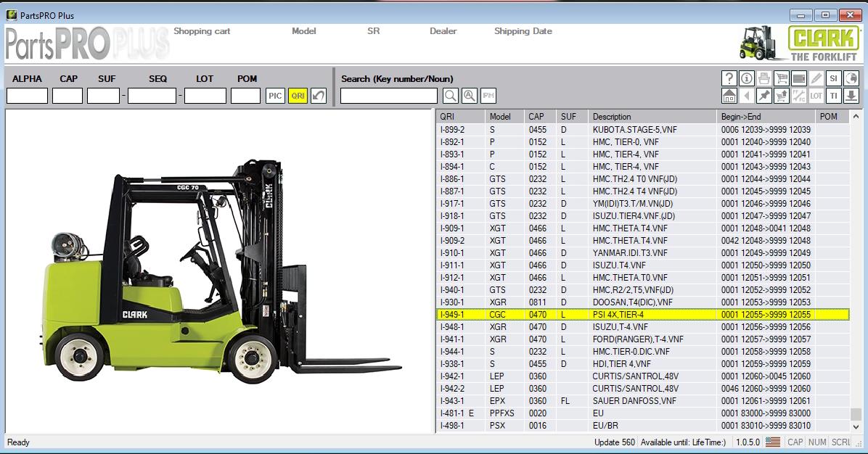Open the information icon
The height and width of the screenshot is (454, 868).
pos(746,78)
